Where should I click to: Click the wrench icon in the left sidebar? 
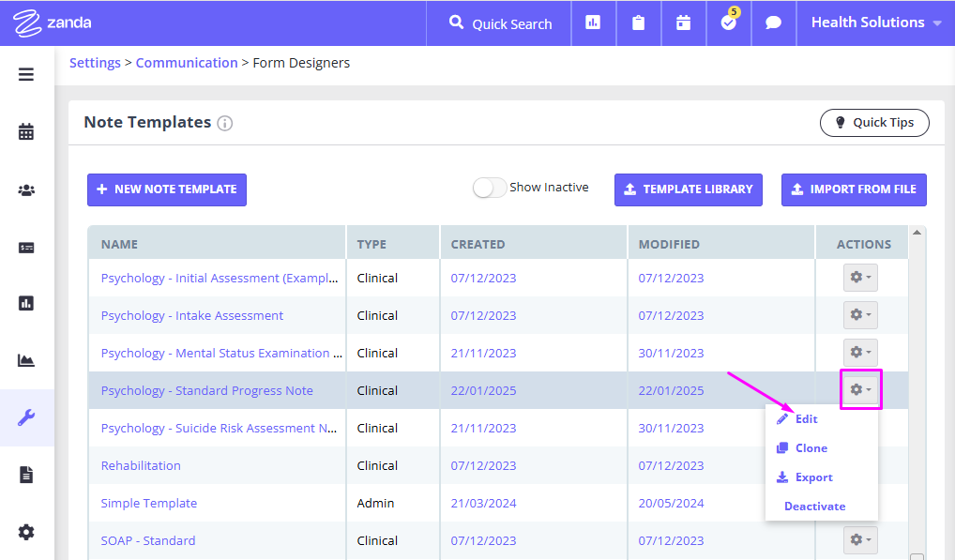coord(25,417)
